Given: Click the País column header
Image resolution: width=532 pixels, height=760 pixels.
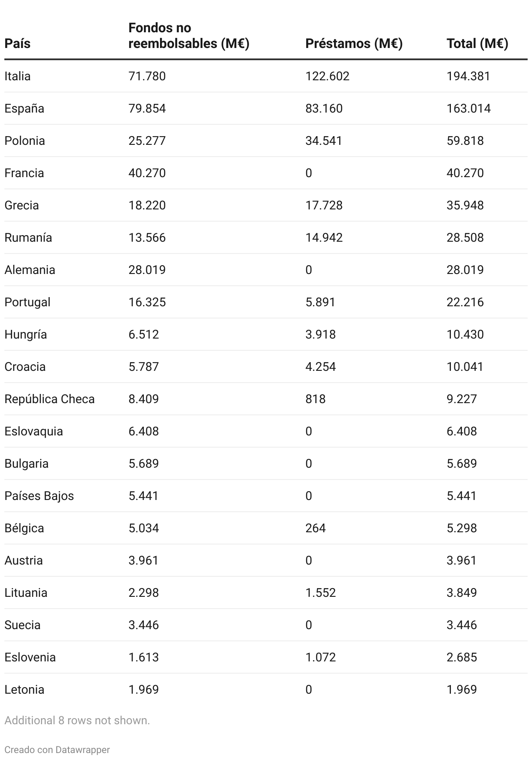Looking at the screenshot, I should (17, 44).
